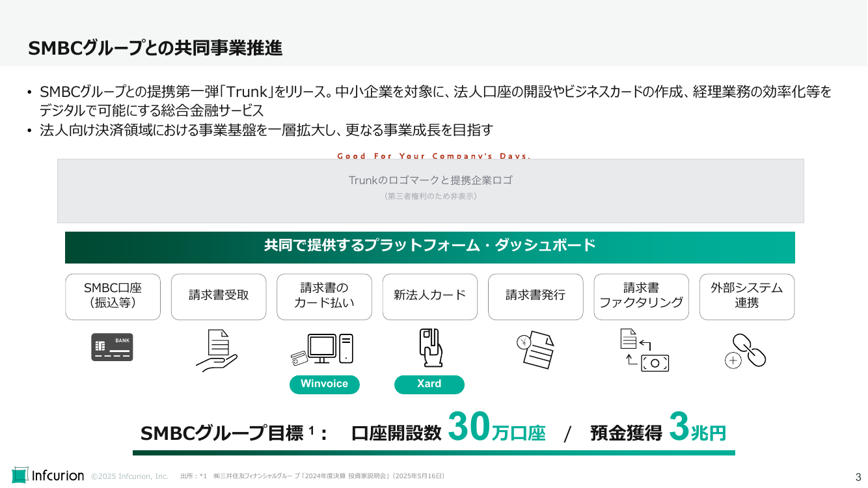Click the bullet about 法人向け決済領域
Screen dimensions: 868x488
pyautogui.click(x=267, y=130)
